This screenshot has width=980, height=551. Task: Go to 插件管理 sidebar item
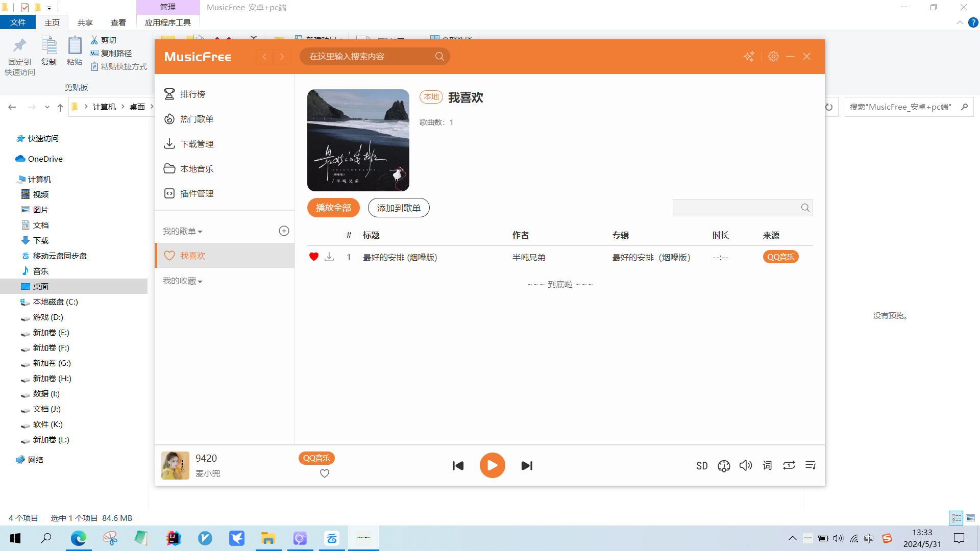coord(197,194)
